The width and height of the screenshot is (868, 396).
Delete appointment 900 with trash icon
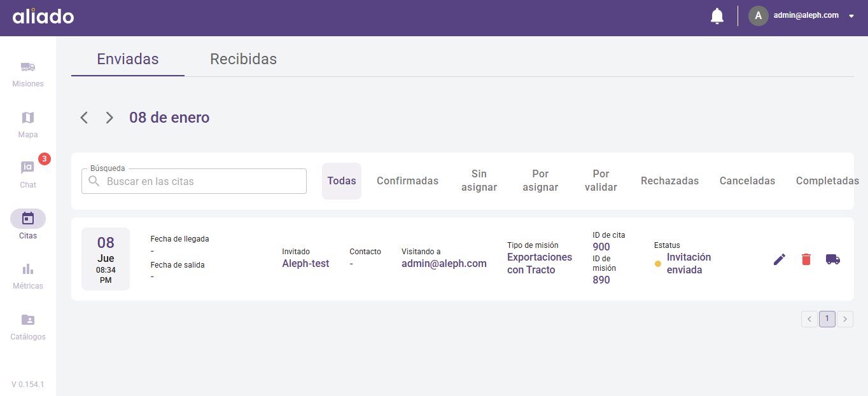(806, 259)
